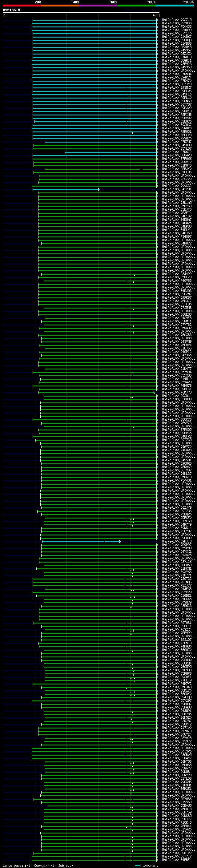Click hit label UniRef100_Q8W4V3

(177, 156)
